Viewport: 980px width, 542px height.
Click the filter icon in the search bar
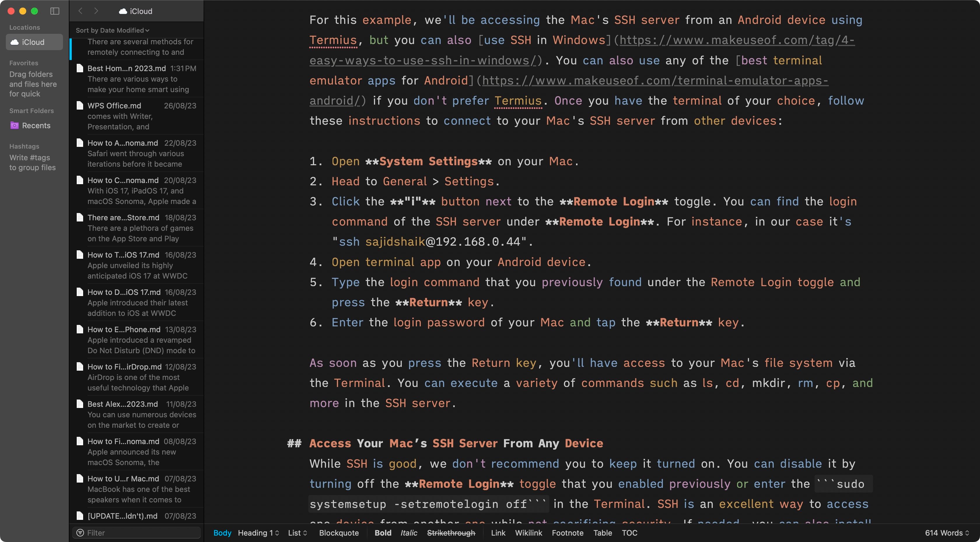click(x=80, y=532)
